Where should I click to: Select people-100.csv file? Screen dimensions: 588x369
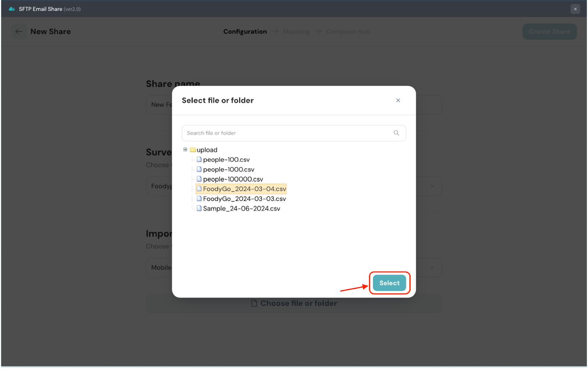pyautogui.click(x=226, y=160)
